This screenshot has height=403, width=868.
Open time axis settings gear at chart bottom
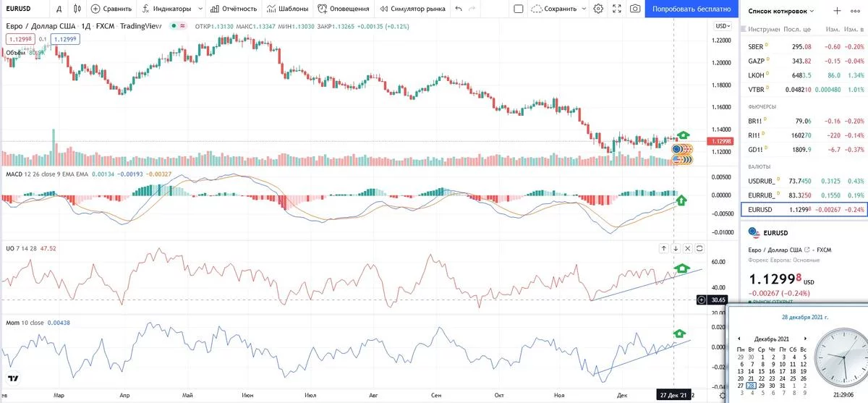pyautogui.click(x=723, y=396)
